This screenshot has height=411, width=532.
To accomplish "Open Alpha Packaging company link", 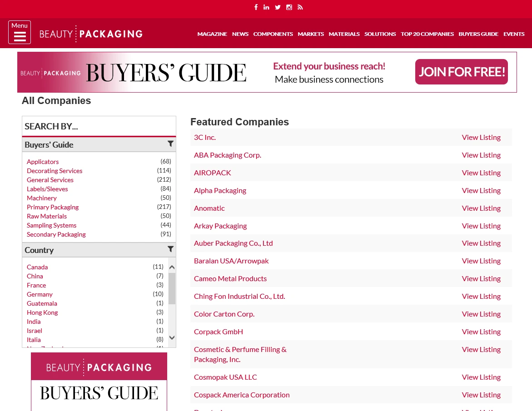I will point(220,191).
